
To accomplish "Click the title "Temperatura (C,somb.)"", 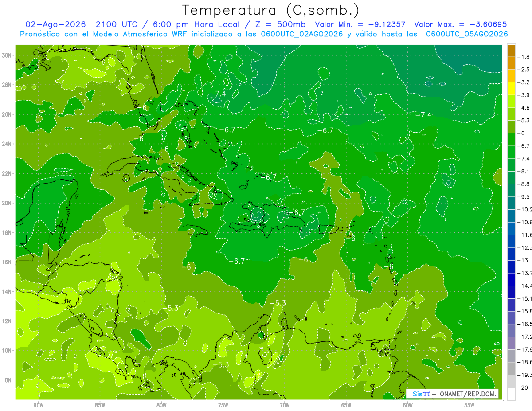I will (271, 10).
